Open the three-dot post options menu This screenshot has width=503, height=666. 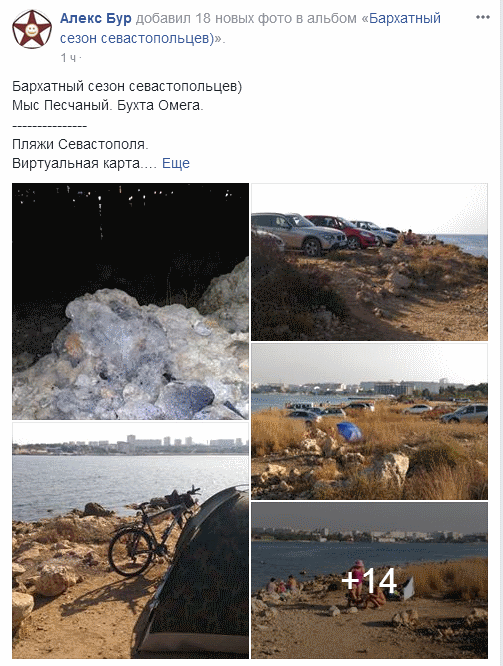pyautogui.click(x=483, y=17)
